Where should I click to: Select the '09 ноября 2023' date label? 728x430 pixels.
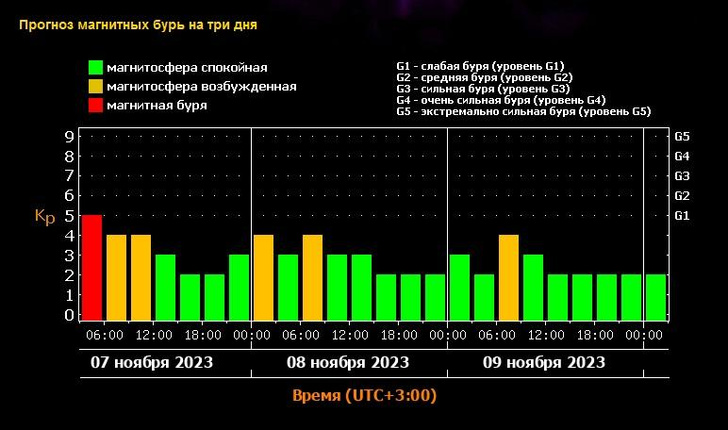click(x=545, y=361)
